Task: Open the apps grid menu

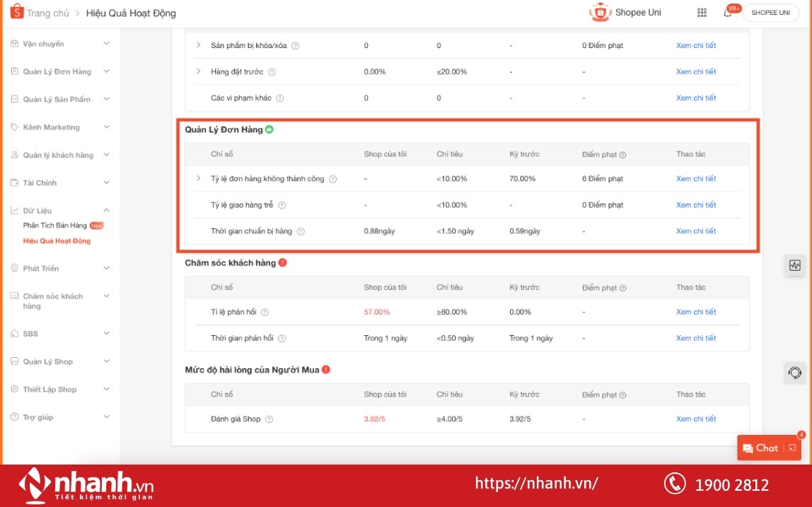Action: point(702,13)
